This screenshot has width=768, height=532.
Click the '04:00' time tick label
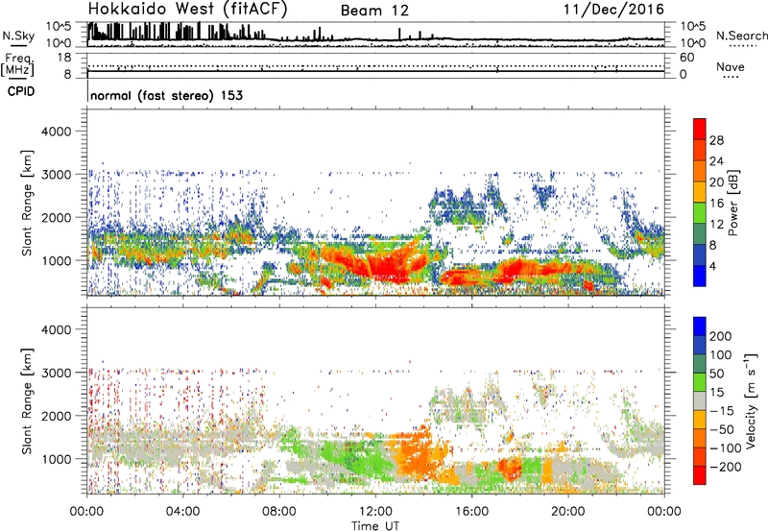tap(182, 512)
